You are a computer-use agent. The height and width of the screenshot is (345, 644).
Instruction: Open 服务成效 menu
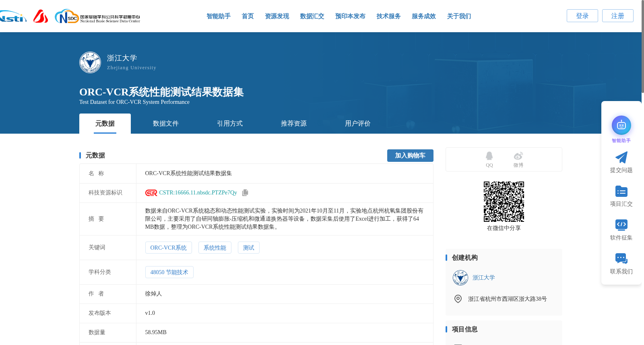[424, 16]
